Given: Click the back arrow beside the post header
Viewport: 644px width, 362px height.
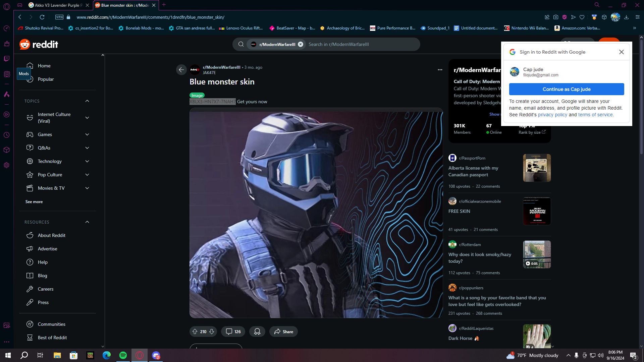Looking at the screenshot, I should [181, 70].
